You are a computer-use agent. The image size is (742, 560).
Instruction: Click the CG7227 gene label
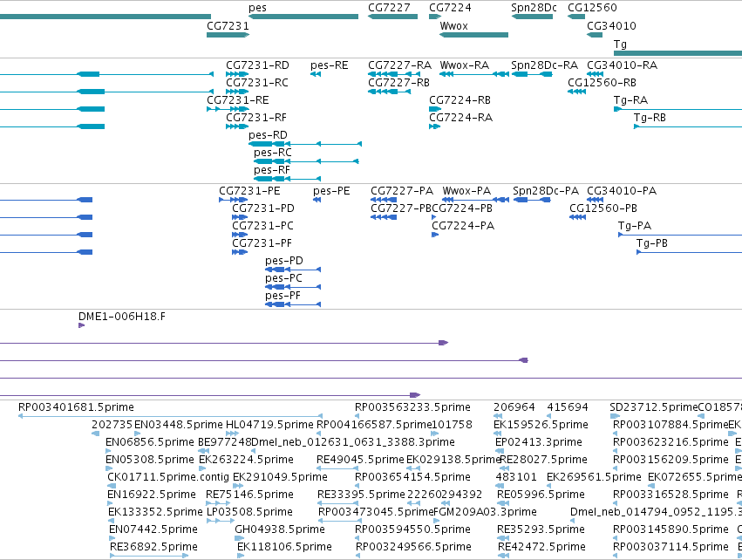click(389, 8)
